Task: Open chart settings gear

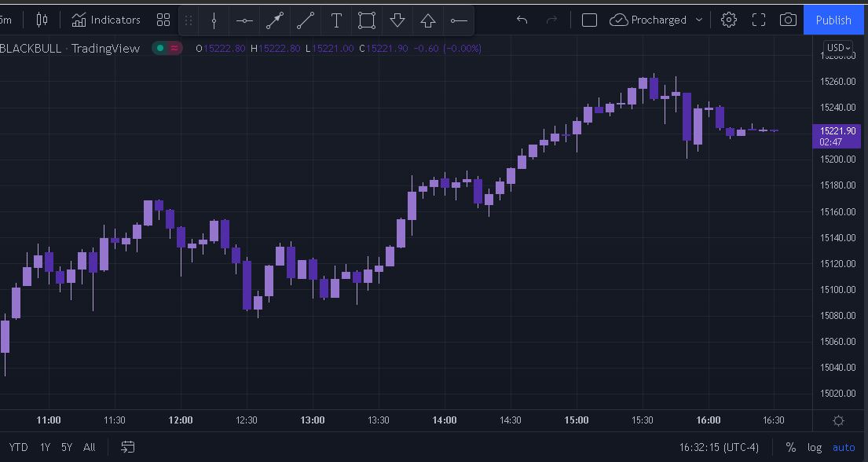Action: (x=729, y=20)
